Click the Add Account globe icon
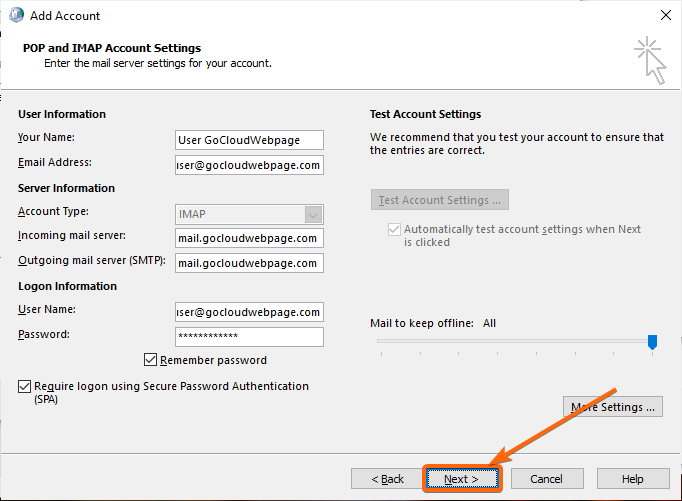Viewport: 682px width, 501px height. (x=17, y=15)
